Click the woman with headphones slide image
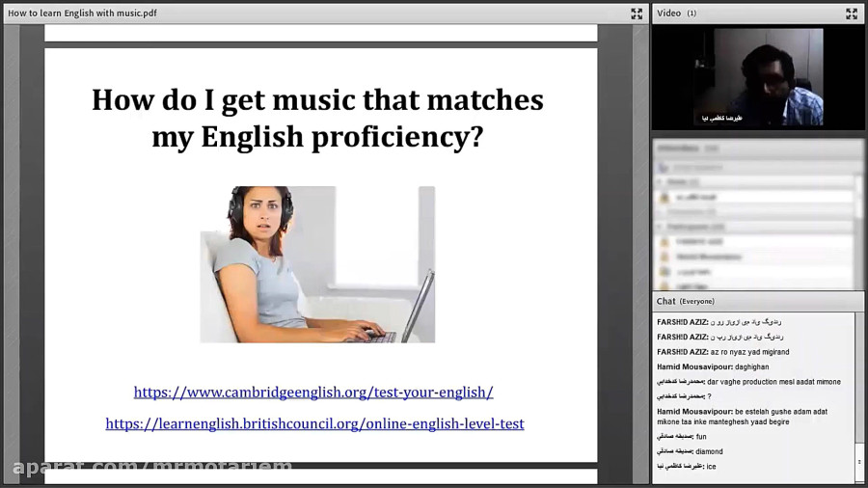Viewport: 868px width, 488px height. [x=317, y=264]
